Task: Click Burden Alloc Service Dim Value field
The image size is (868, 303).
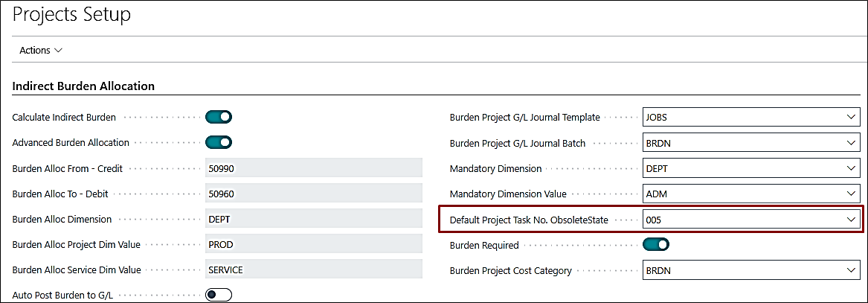Action: 313,269
